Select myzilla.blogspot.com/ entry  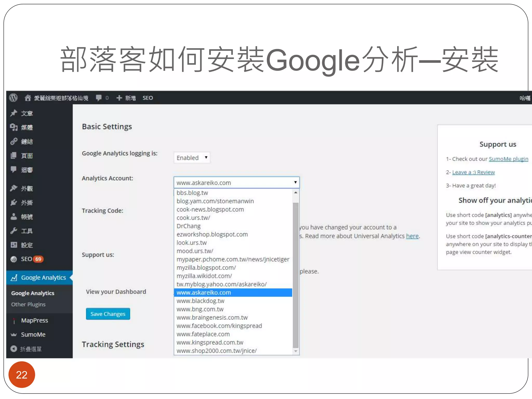pos(233,268)
